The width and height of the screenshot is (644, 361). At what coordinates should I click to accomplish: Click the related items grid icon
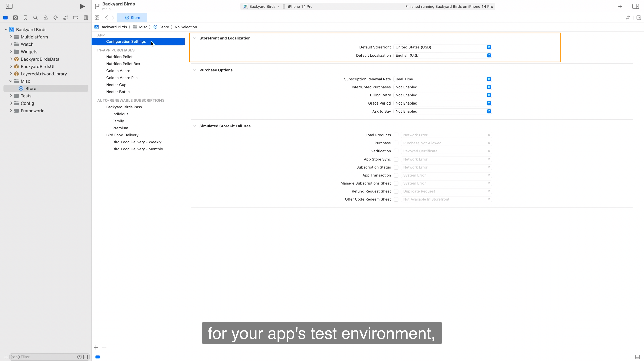coord(97,18)
